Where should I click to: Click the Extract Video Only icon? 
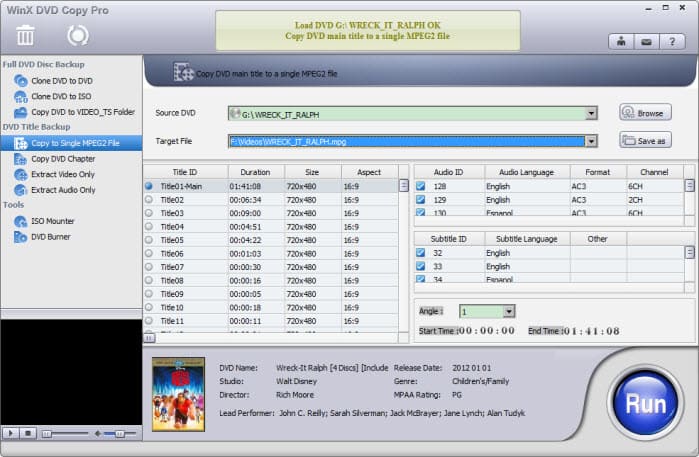click(21, 174)
